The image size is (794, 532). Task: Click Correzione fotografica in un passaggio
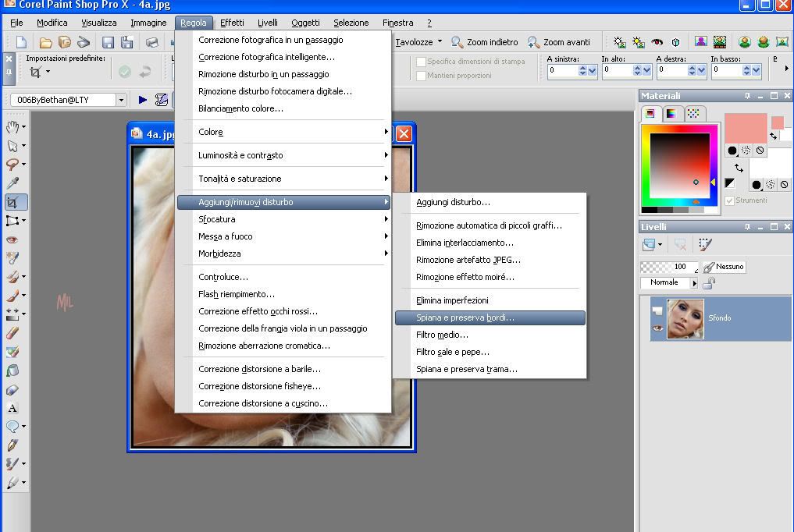pos(283,40)
